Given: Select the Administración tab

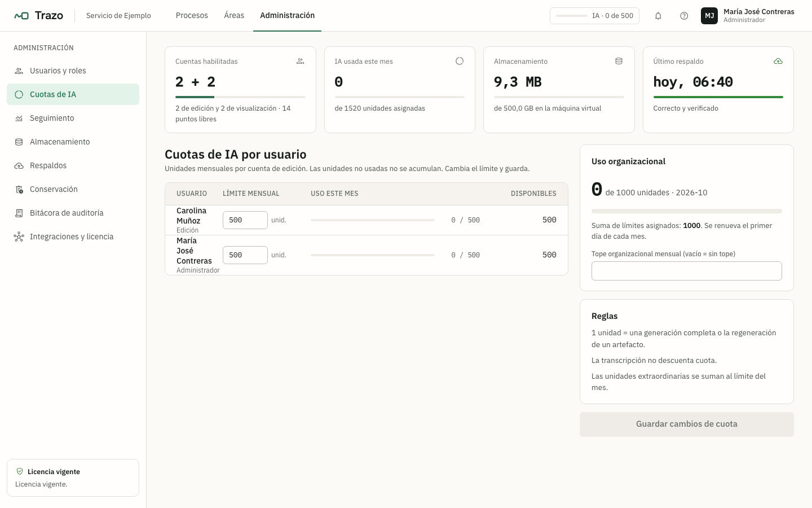Looking at the screenshot, I should [288, 15].
